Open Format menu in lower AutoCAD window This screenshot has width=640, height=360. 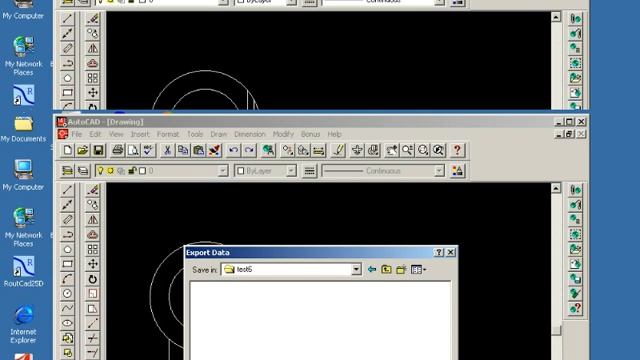point(168,134)
